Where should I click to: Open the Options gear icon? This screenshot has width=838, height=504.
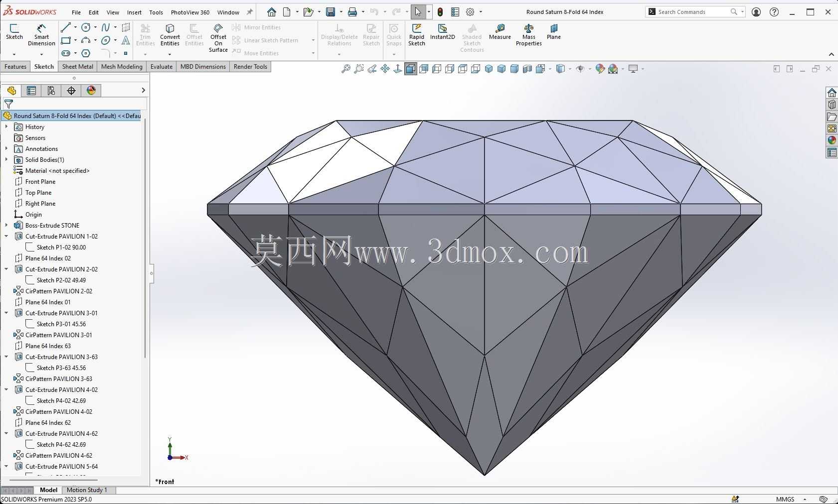[470, 12]
